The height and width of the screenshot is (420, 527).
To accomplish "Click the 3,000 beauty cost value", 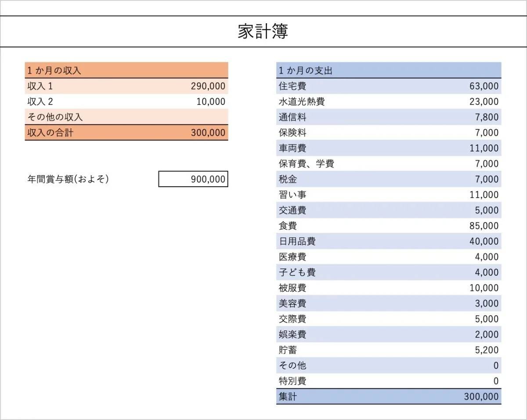I will (x=487, y=304).
